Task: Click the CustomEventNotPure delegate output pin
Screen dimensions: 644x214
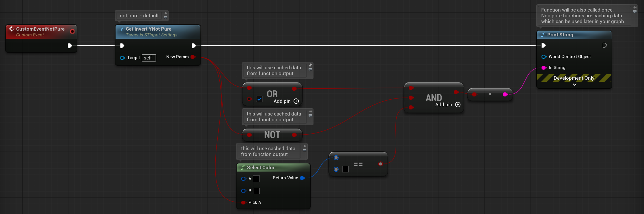Action: pyautogui.click(x=72, y=31)
